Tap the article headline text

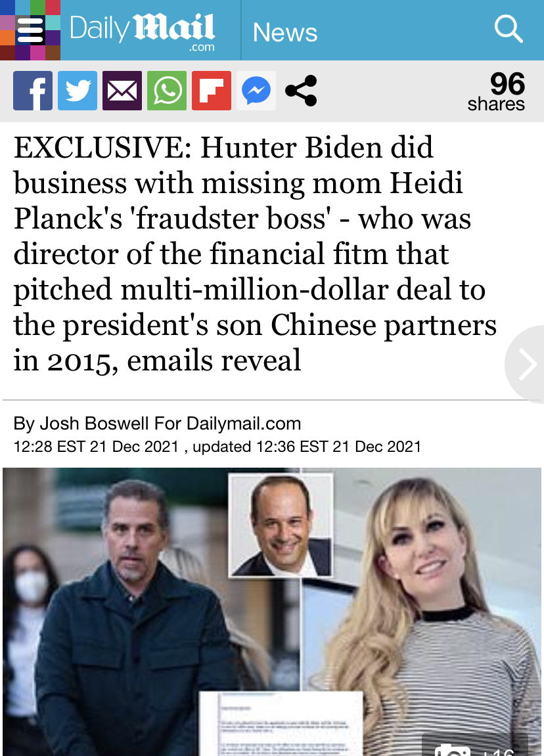[x=255, y=254]
